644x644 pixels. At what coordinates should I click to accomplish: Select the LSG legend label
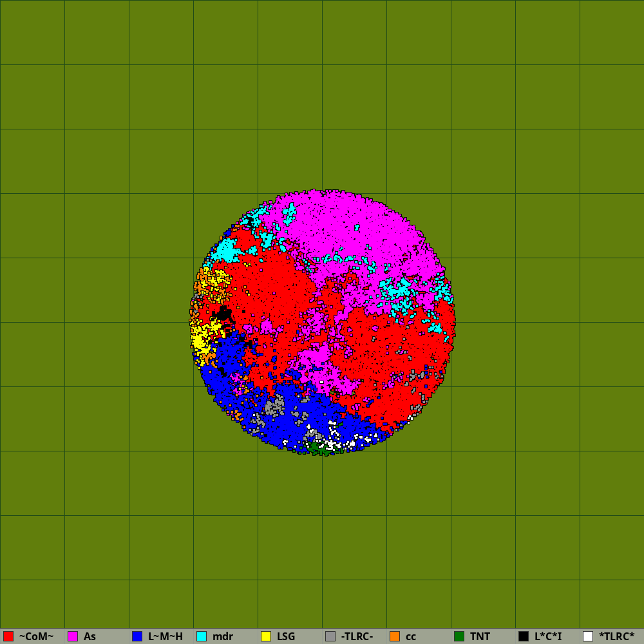click(286, 637)
